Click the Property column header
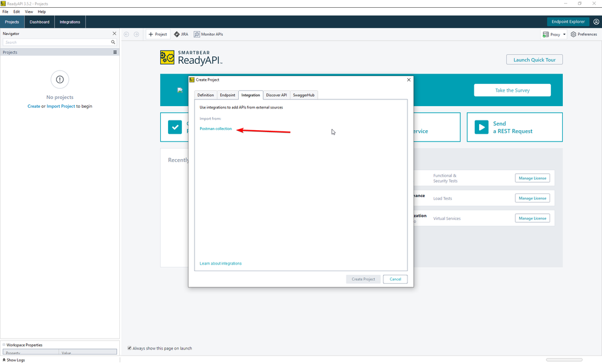Viewport: 602px width, 364px height. click(31, 353)
